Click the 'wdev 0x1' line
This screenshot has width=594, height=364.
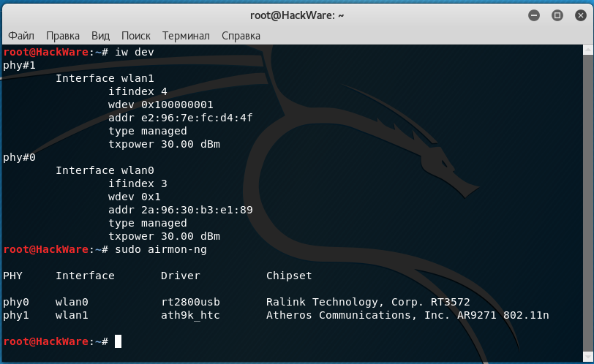click(x=135, y=197)
